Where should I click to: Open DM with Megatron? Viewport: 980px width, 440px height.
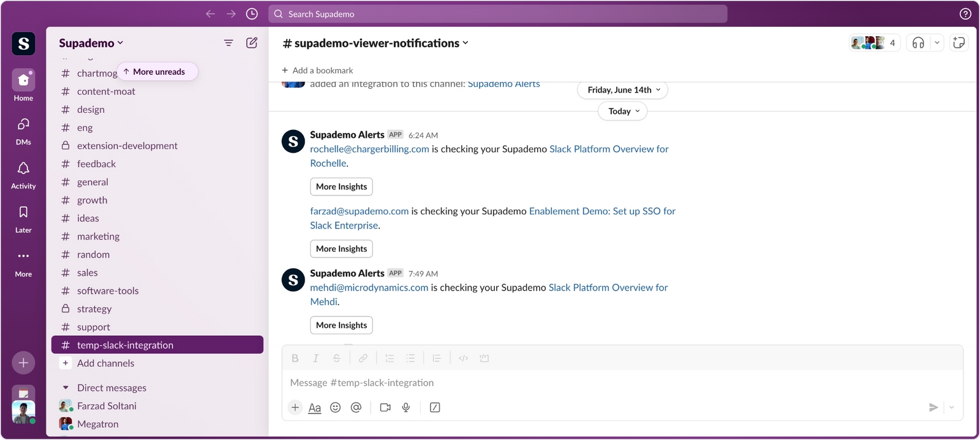(x=157, y=424)
